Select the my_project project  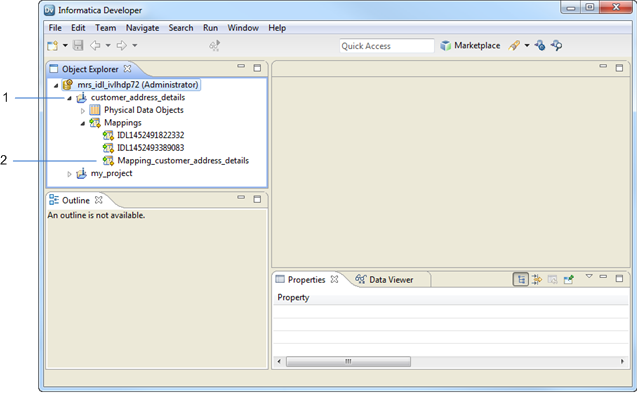tap(111, 173)
